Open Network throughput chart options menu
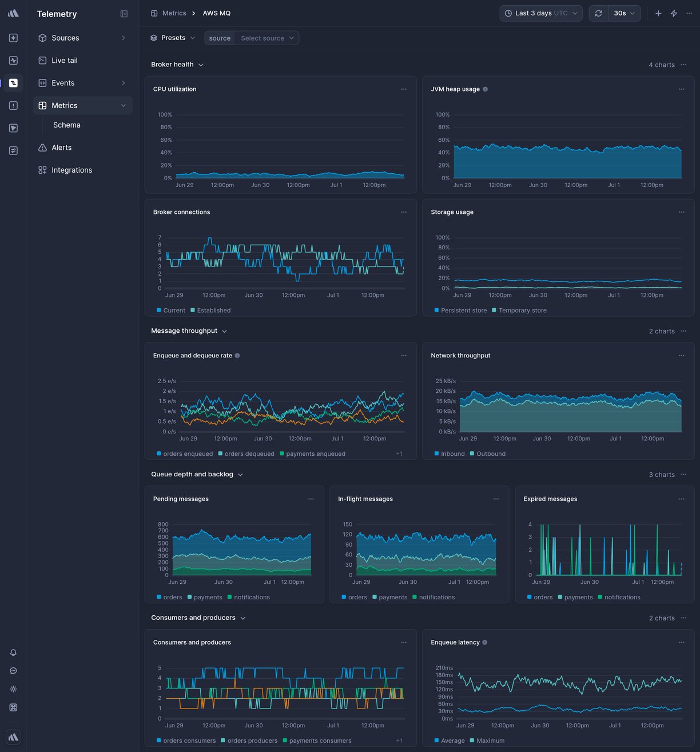Image resolution: width=700 pixels, height=752 pixels. [681, 356]
